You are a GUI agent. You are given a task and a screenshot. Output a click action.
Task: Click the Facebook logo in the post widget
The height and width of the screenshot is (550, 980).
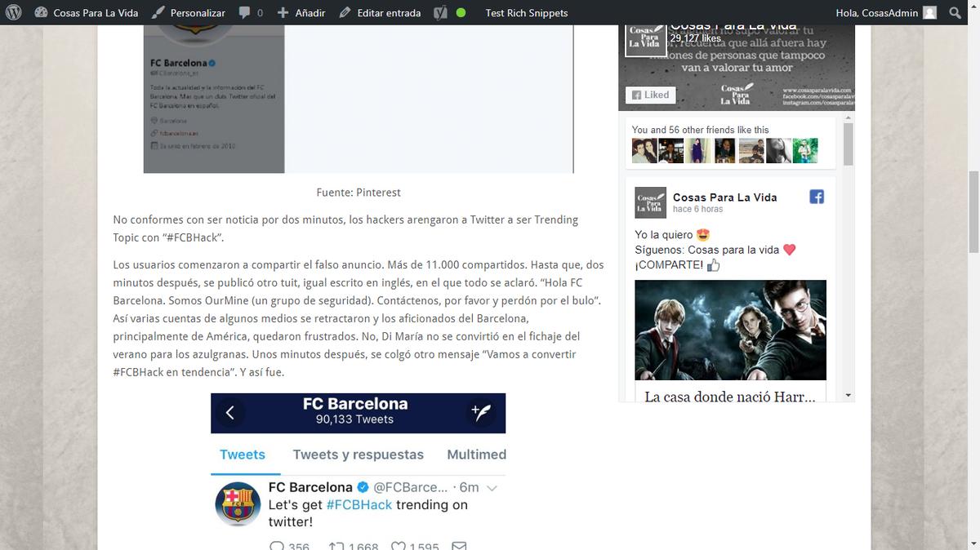[816, 197]
